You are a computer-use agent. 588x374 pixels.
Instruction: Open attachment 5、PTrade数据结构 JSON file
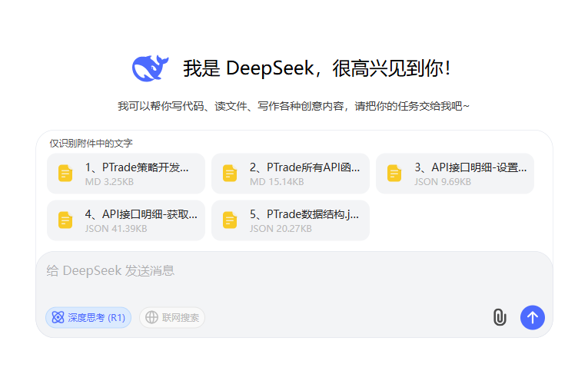[291, 220]
